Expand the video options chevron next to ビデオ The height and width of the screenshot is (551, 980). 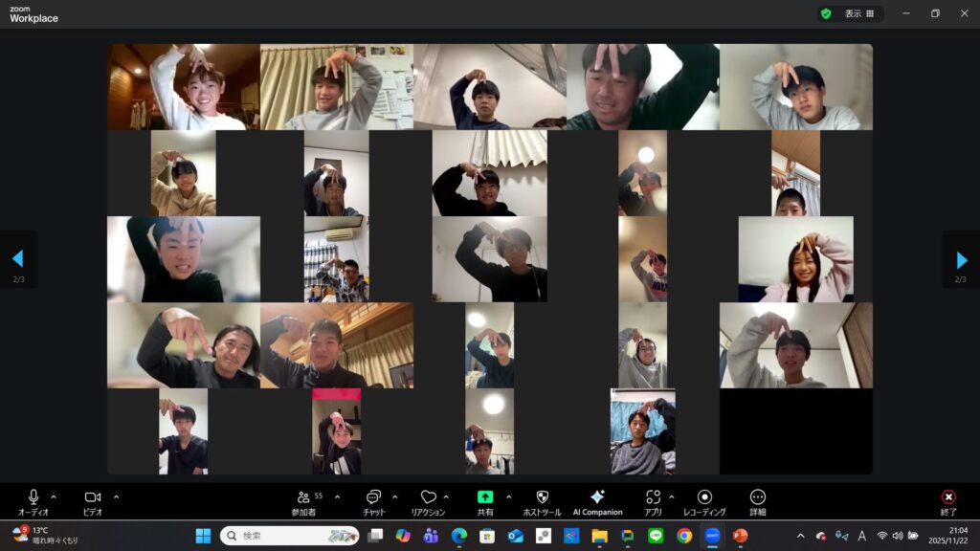point(116,496)
